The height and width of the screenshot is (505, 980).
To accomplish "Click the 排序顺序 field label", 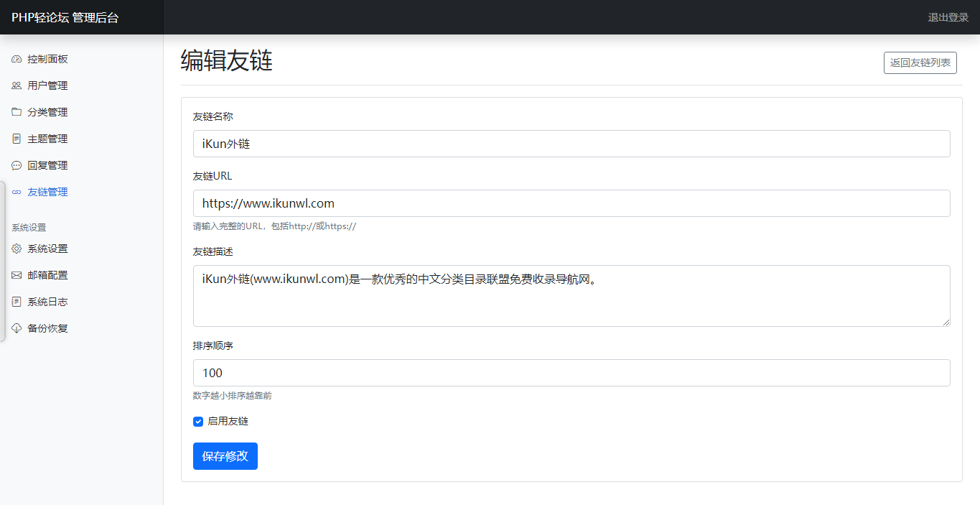I will pyautogui.click(x=213, y=346).
